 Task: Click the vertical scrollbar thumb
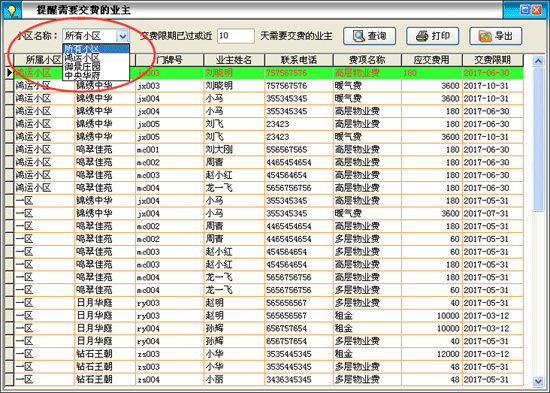538,140
